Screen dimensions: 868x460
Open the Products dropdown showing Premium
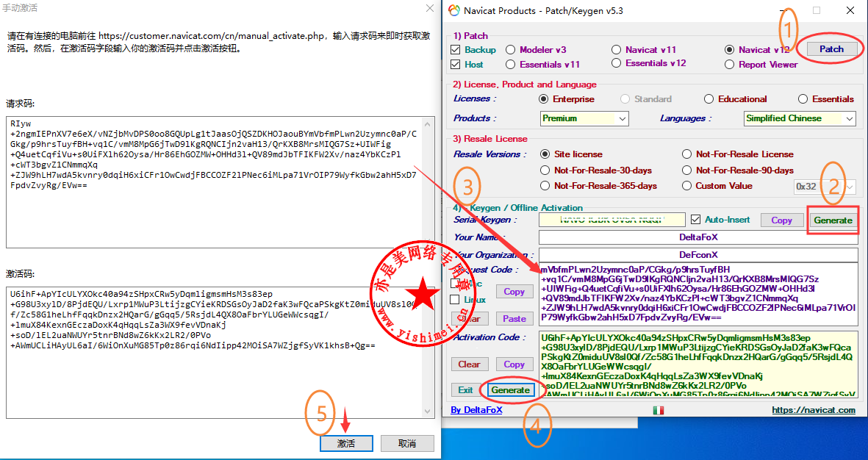click(584, 118)
